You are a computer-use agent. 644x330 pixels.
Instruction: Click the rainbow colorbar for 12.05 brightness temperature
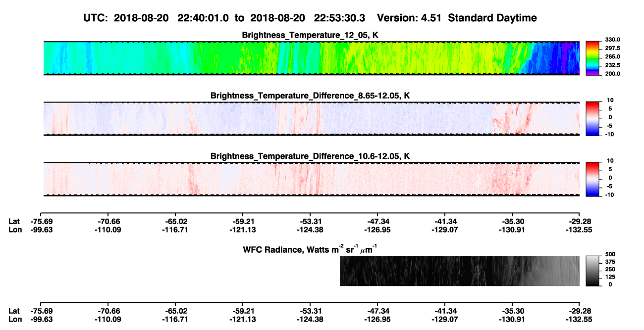593,58
